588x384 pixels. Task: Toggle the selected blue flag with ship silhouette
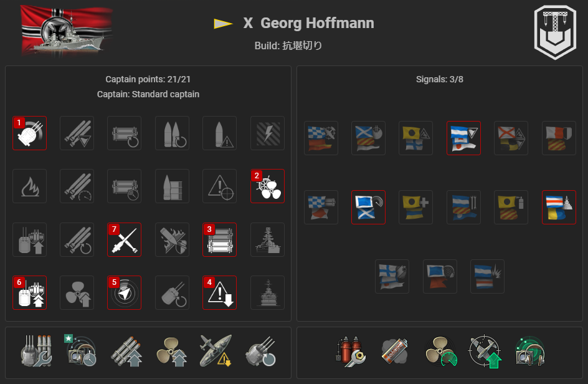click(559, 207)
